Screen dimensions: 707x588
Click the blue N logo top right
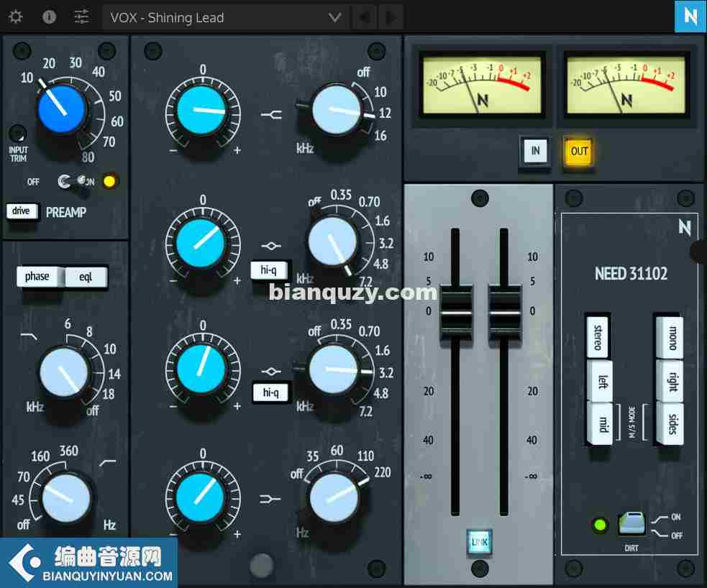pos(690,17)
